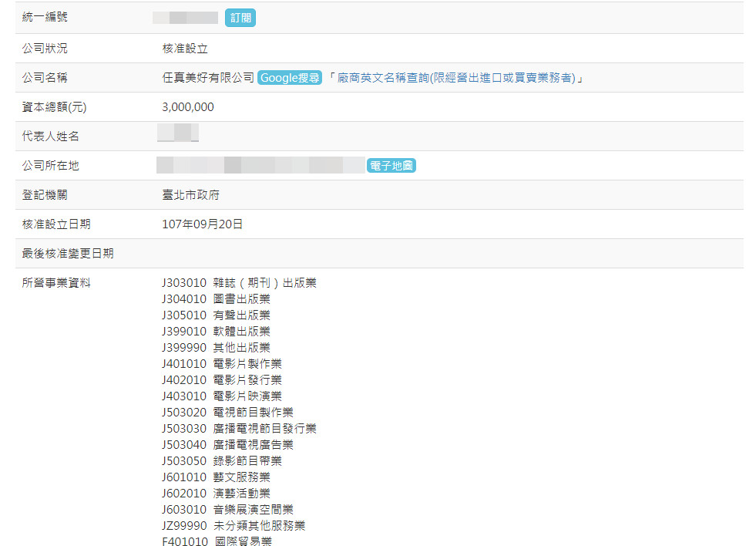Image resolution: width=756 pixels, height=546 pixels.
Task: Click the 代表人姓名 row label
Action: 51,136
